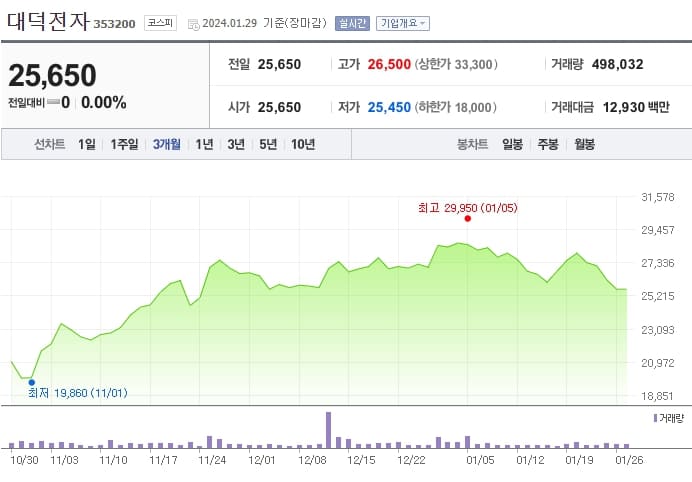Image resolution: width=692 pixels, height=482 pixels.
Task: Click the 봉차트 label
Action: click(x=472, y=144)
